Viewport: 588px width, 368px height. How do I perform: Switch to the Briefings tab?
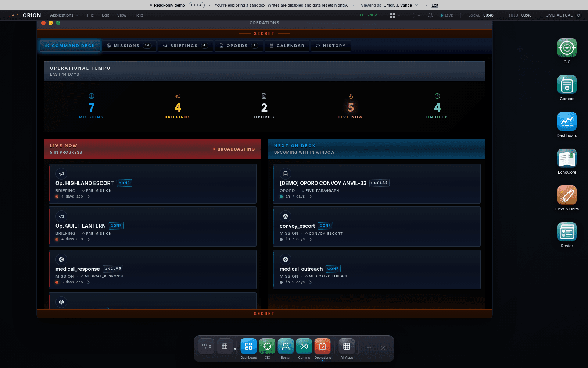click(186, 46)
